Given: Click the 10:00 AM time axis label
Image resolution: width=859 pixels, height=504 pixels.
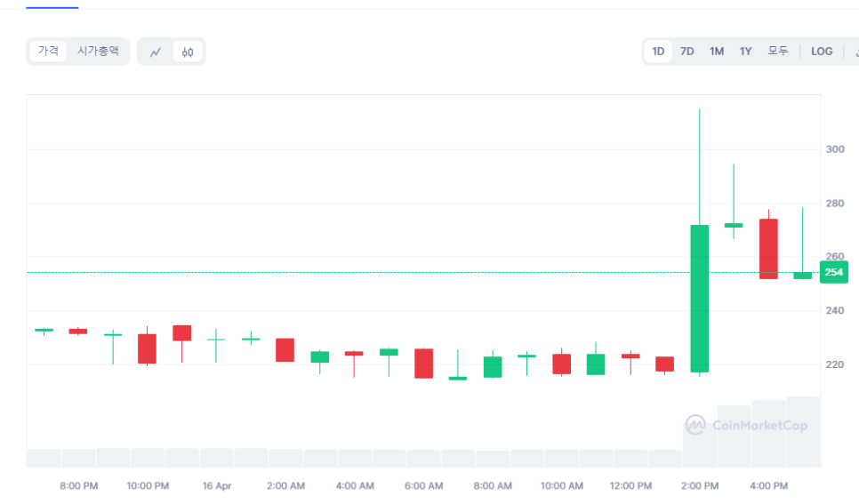Looking at the screenshot, I should (562, 486).
